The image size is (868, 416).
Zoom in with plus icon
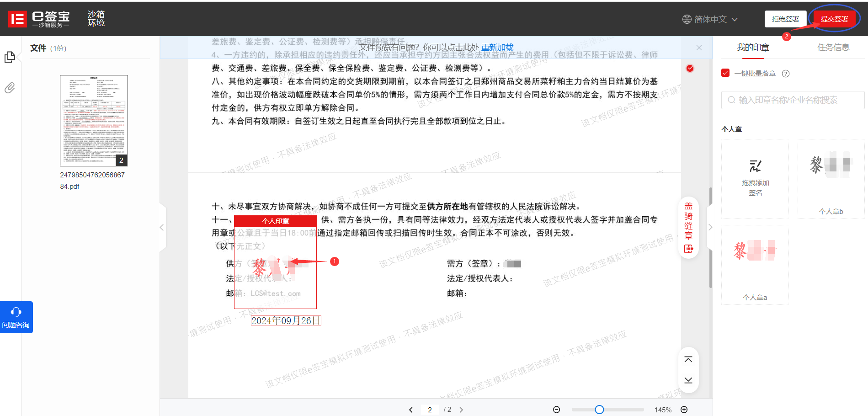click(684, 410)
